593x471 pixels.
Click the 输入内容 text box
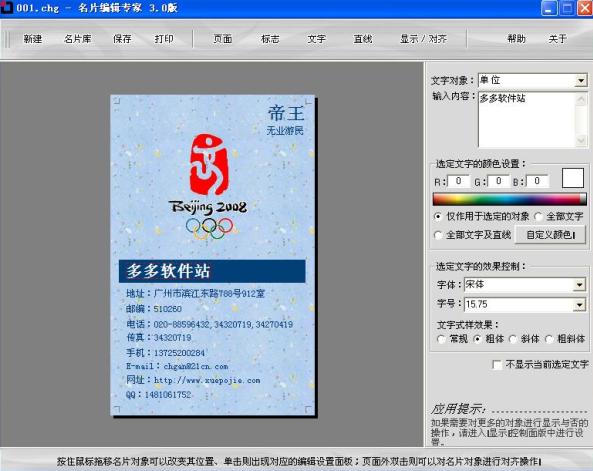527,120
